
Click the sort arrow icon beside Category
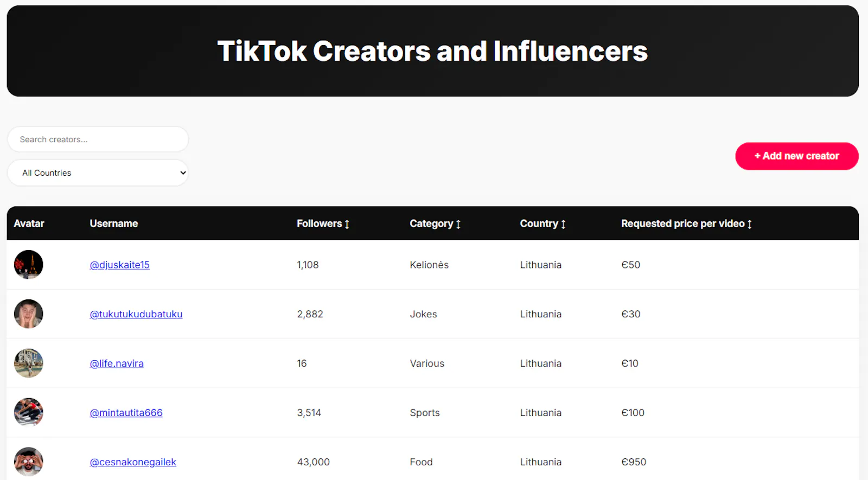point(458,224)
